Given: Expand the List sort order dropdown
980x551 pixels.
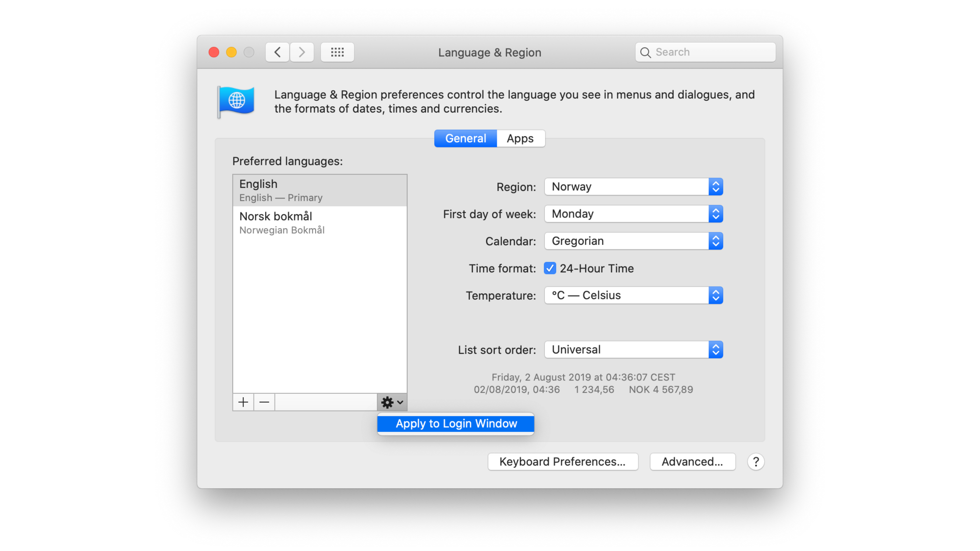Looking at the screenshot, I should [x=715, y=349].
